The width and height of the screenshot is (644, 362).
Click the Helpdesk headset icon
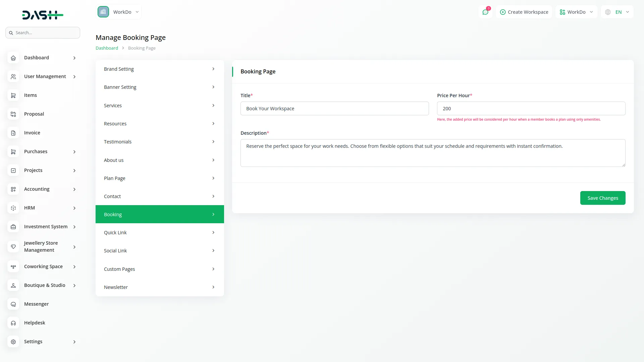click(13, 323)
